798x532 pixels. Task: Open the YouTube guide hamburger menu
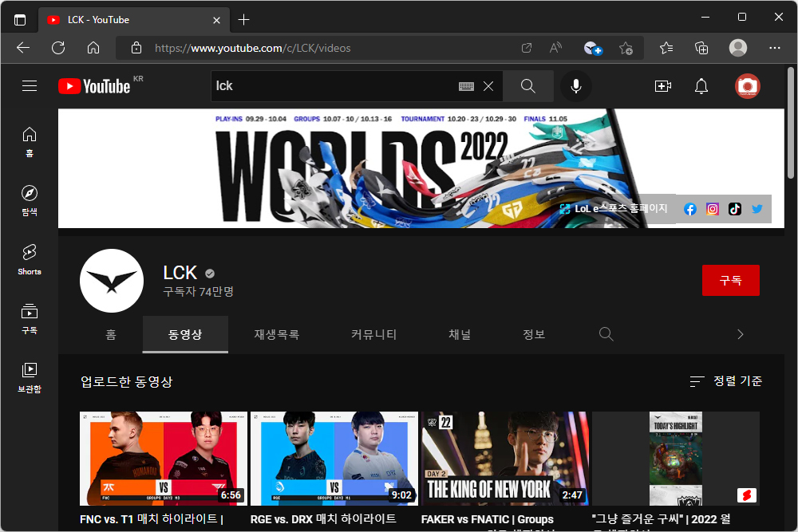click(x=30, y=86)
